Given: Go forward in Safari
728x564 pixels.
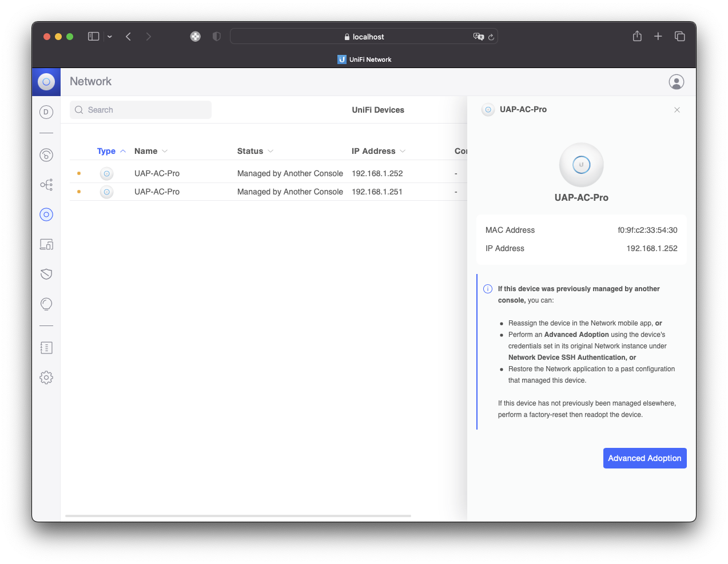Looking at the screenshot, I should 149,37.
